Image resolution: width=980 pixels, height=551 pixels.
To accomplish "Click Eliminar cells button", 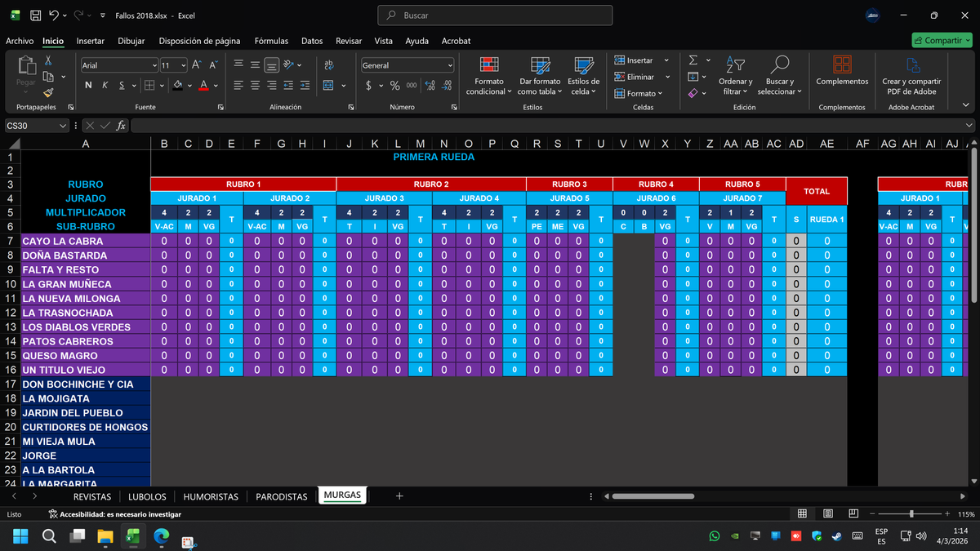I will coord(641,77).
